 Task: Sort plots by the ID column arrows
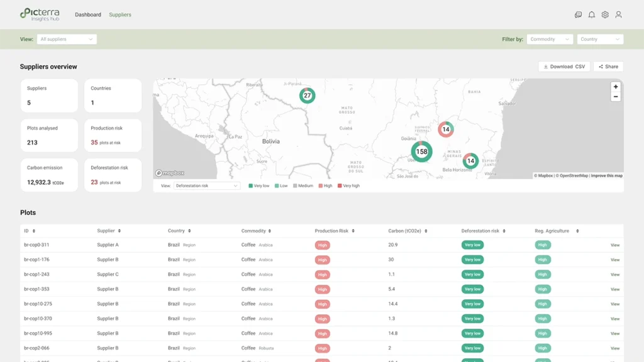point(34,231)
